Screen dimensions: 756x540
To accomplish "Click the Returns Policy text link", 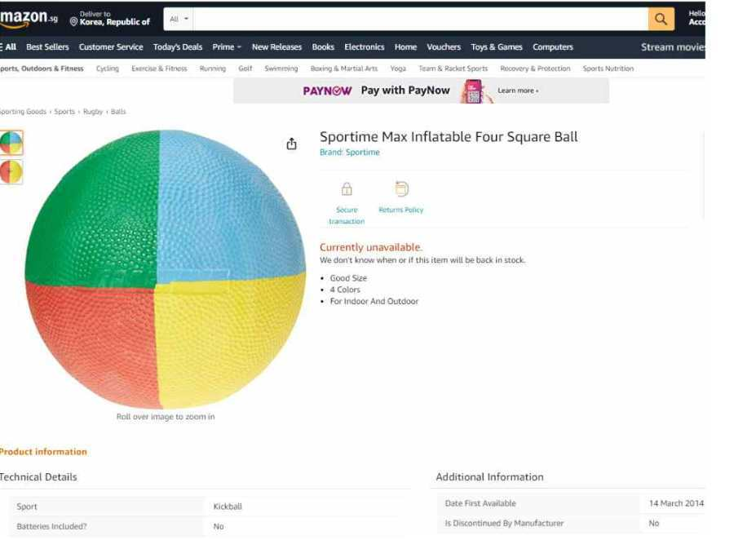I will [401, 210].
